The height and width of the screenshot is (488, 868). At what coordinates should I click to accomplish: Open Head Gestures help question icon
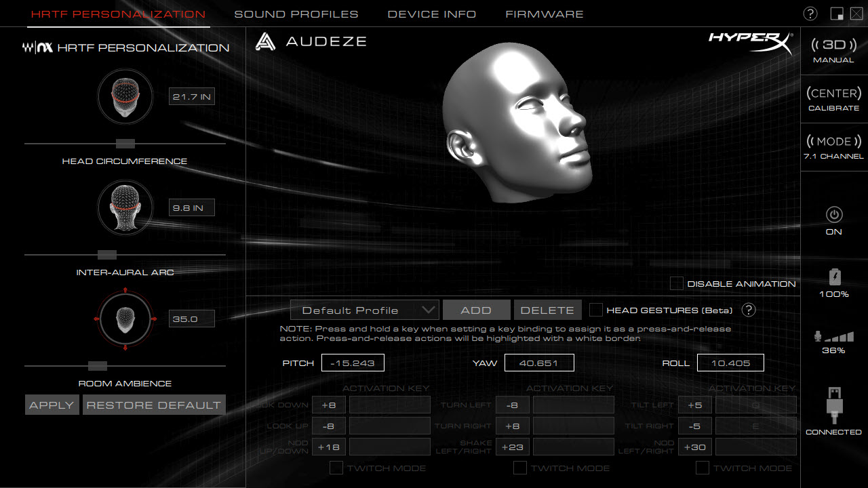(748, 310)
